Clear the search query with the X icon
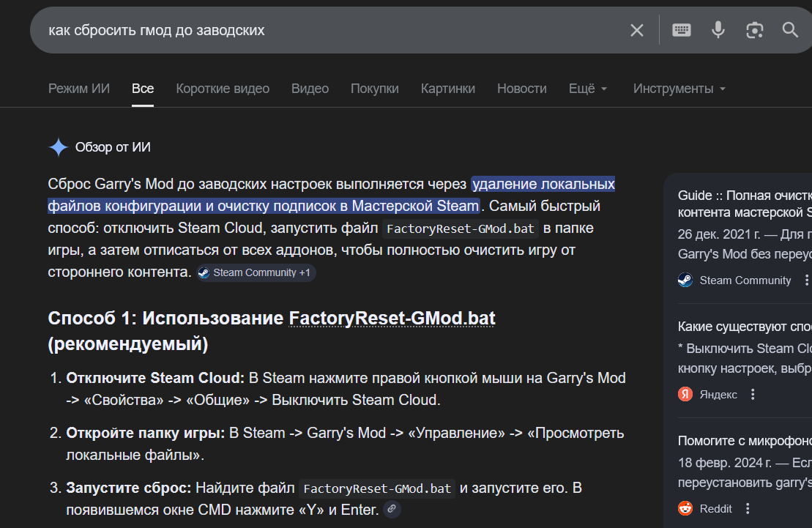 (636, 29)
